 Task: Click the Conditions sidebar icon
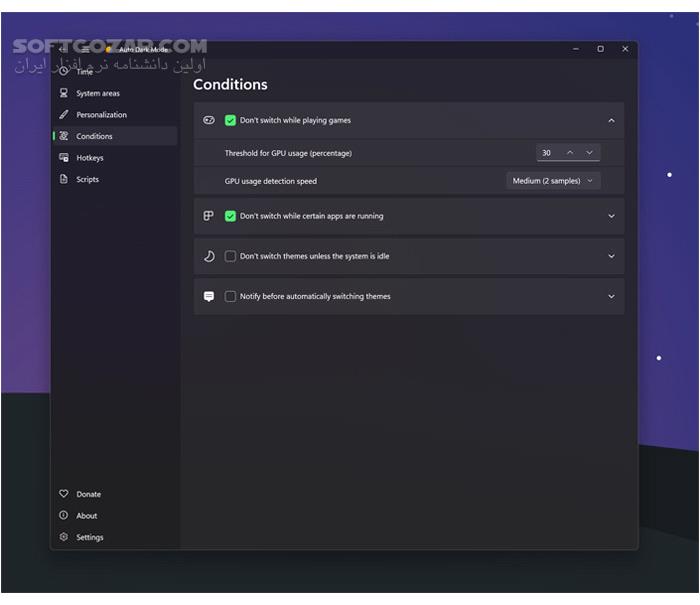(x=64, y=136)
